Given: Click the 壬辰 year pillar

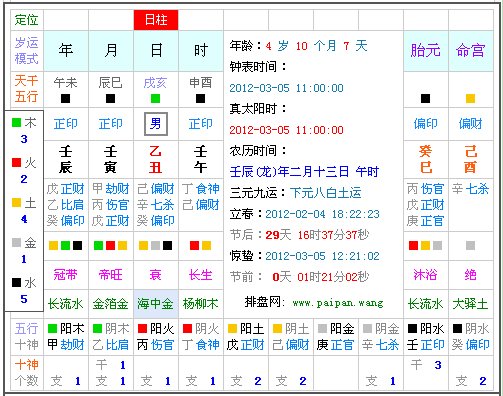Looking at the screenshot, I should click(66, 159).
